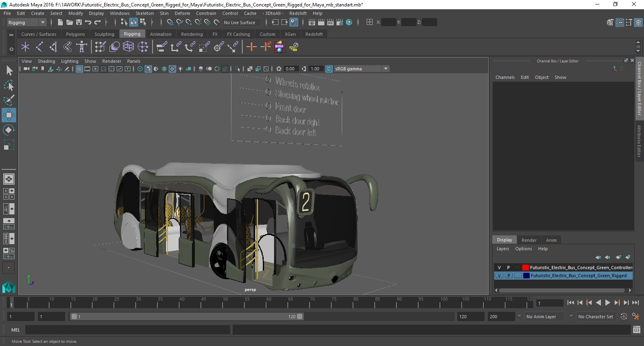Activate the Rotate tool
Image resolution: width=644 pixels, height=346 pixels.
coord(9,130)
